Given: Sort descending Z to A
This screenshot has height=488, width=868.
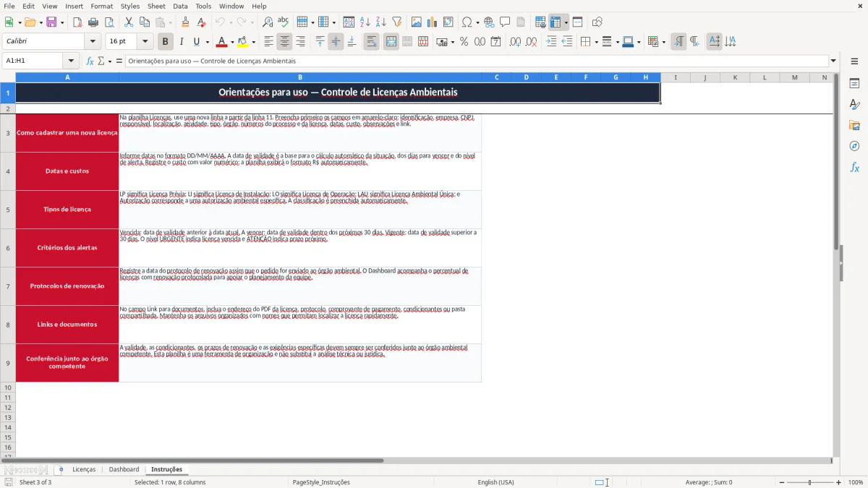Looking at the screenshot, I should [380, 22].
